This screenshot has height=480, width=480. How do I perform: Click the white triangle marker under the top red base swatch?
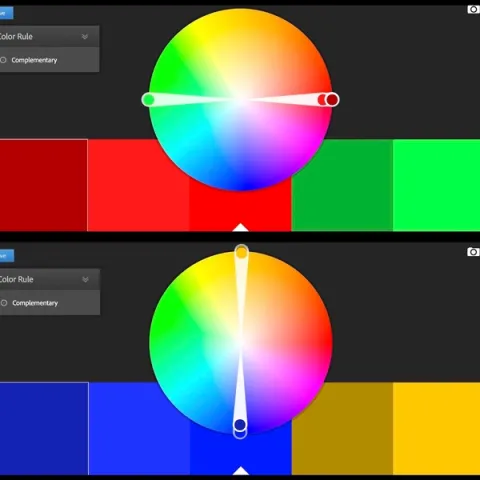pyautogui.click(x=240, y=228)
